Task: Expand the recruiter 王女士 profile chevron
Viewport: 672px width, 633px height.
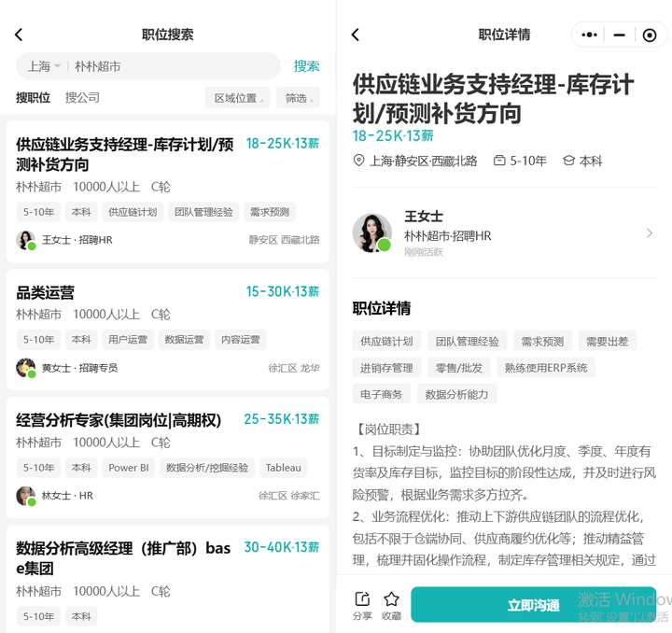Action: click(650, 233)
